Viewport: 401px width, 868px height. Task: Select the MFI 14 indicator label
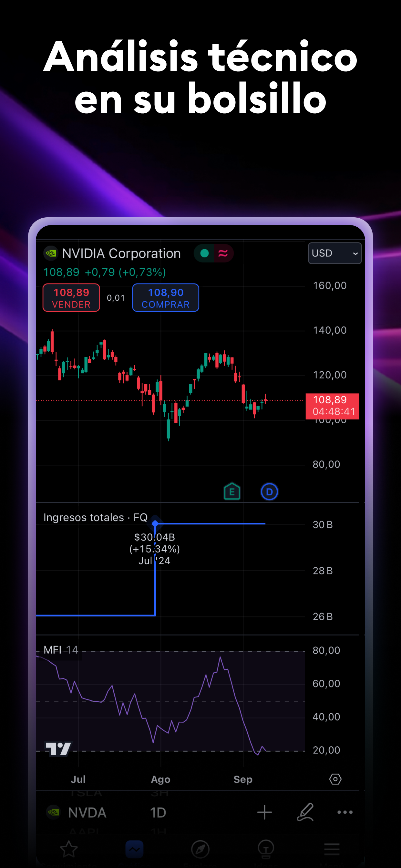pos(61,650)
